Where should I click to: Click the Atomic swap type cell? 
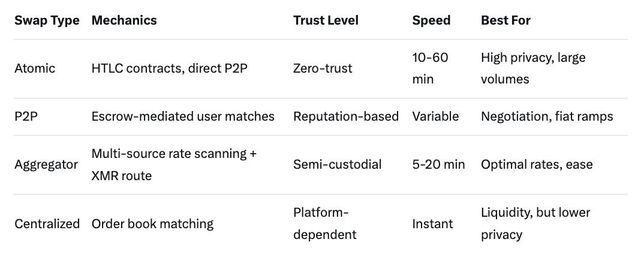[35, 68]
